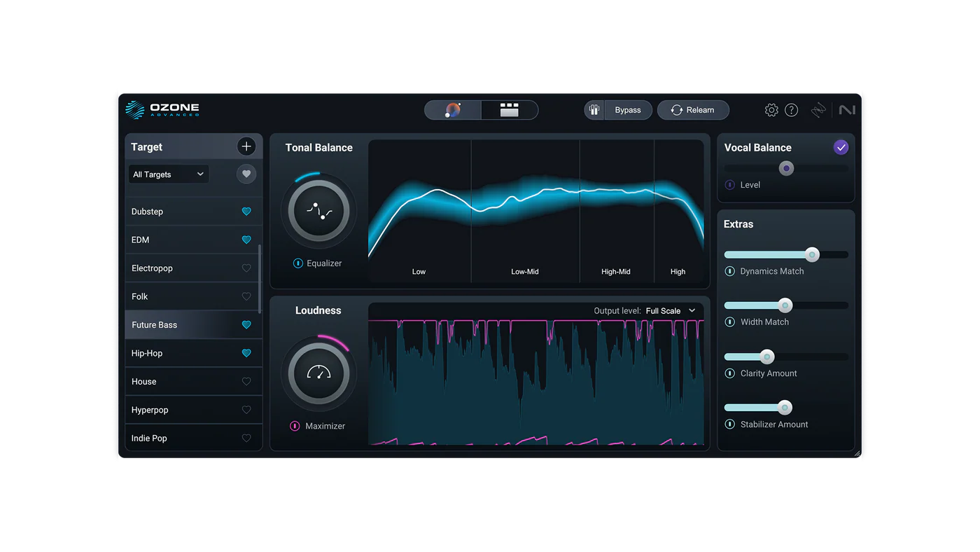The height and width of the screenshot is (552, 980).
Task: Click the iZotope logo icon
Action: tap(818, 110)
